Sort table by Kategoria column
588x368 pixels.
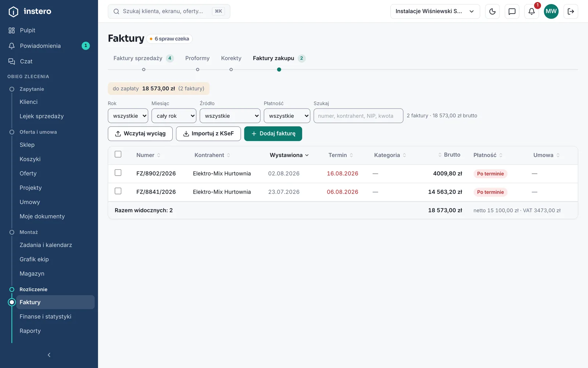pos(390,155)
